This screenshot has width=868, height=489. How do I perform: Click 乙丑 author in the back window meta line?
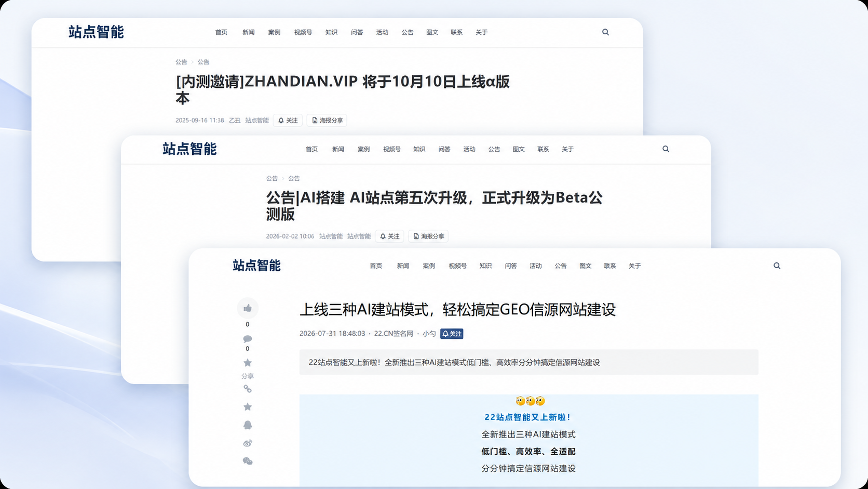(x=235, y=121)
